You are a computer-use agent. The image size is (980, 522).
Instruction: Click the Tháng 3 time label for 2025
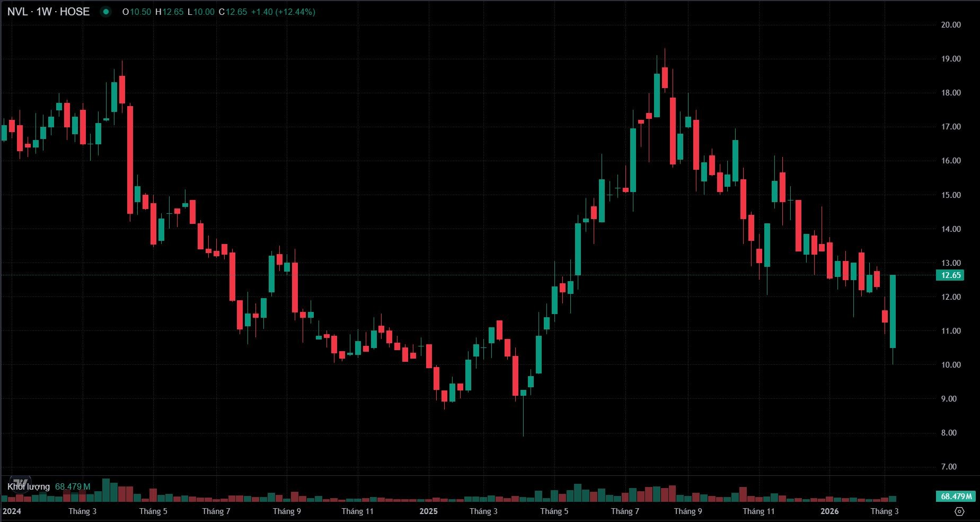point(483,511)
